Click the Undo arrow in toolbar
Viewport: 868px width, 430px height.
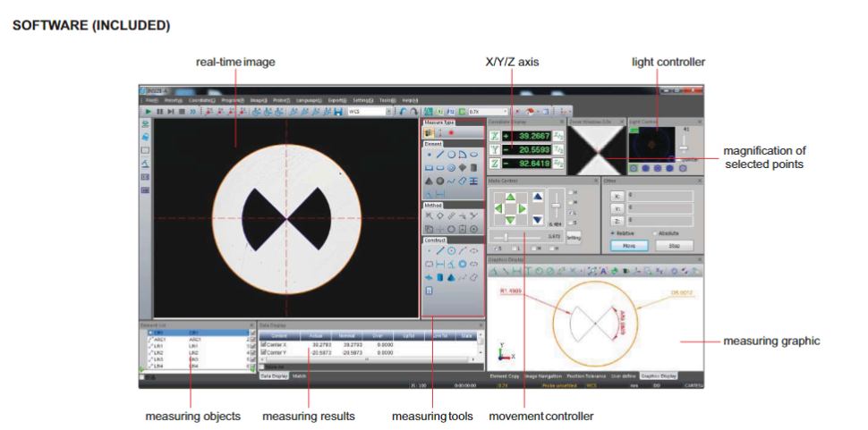pos(403,112)
